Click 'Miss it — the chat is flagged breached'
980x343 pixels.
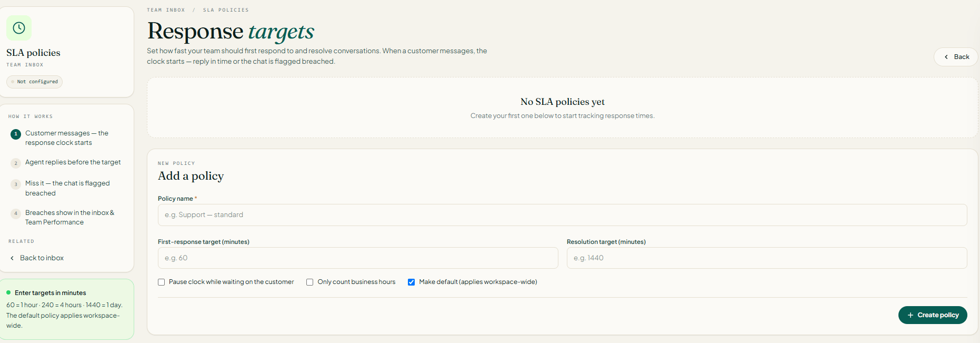(x=67, y=188)
